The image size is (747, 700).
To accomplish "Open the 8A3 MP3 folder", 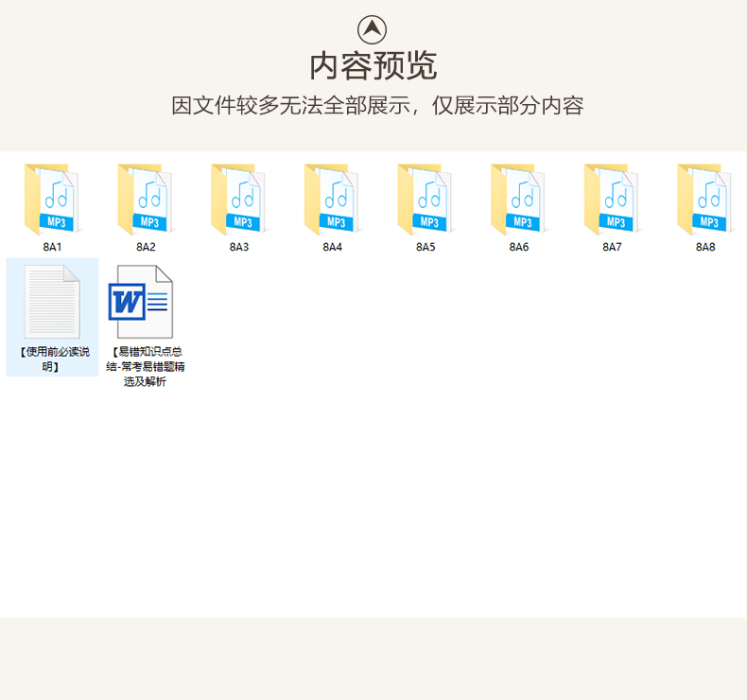I will (x=238, y=200).
